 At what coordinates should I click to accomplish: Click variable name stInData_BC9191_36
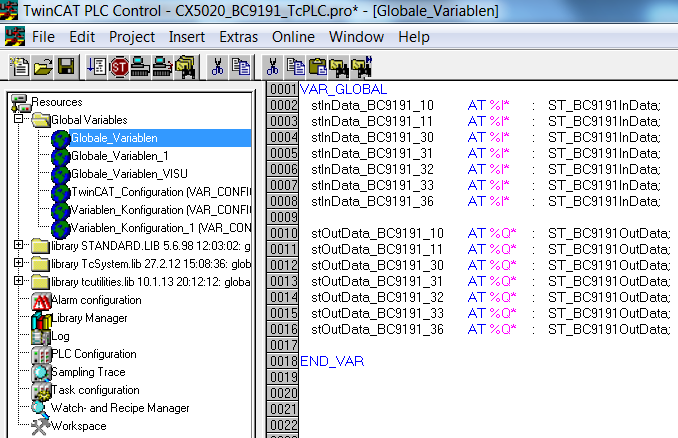click(372, 201)
